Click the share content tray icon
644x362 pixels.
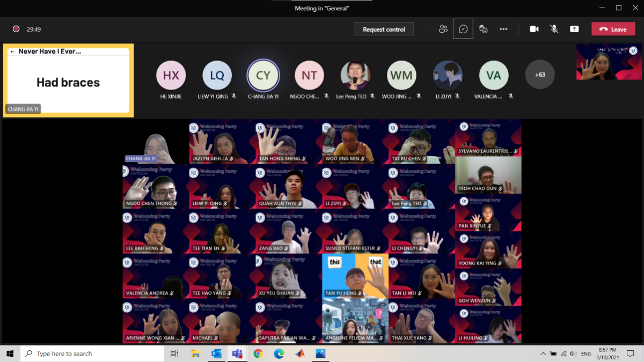(574, 29)
